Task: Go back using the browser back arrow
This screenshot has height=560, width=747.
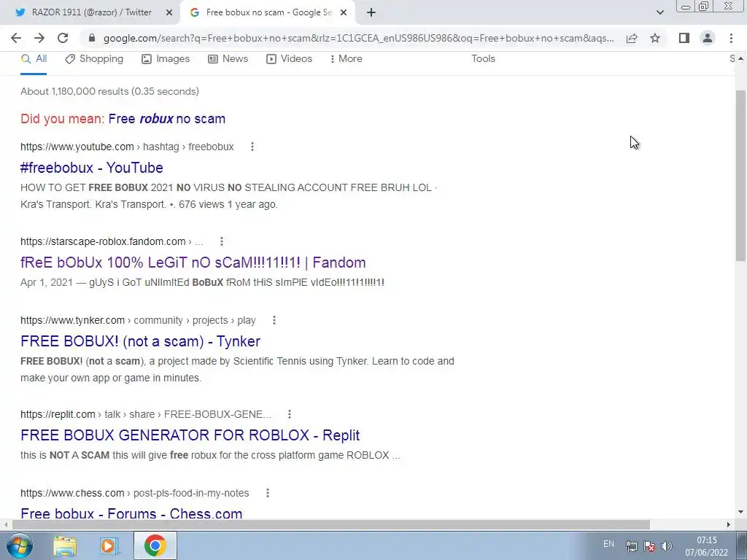Action: click(16, 38)
